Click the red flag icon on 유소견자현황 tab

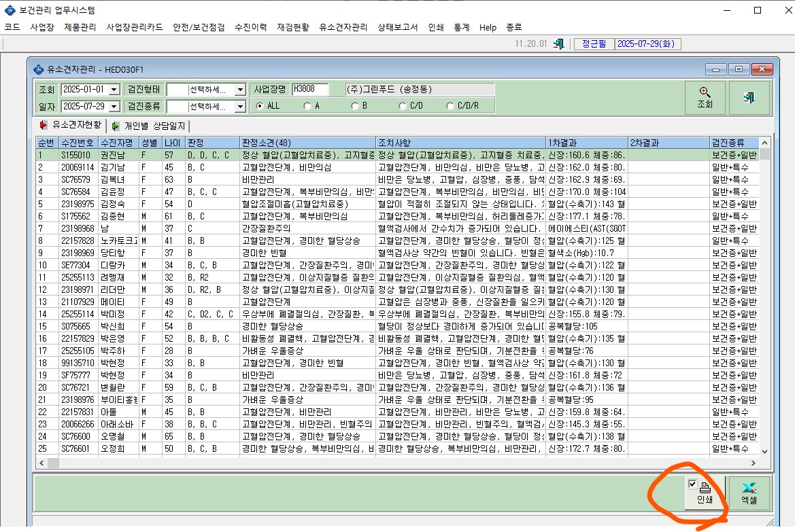(x=44, y=124)
